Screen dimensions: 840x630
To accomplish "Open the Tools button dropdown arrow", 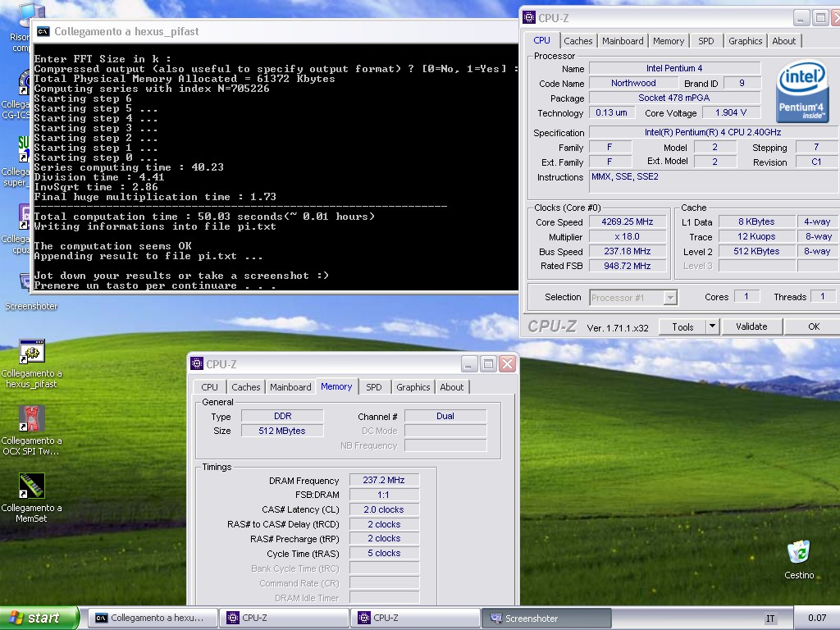I will [x=712, y=326].
